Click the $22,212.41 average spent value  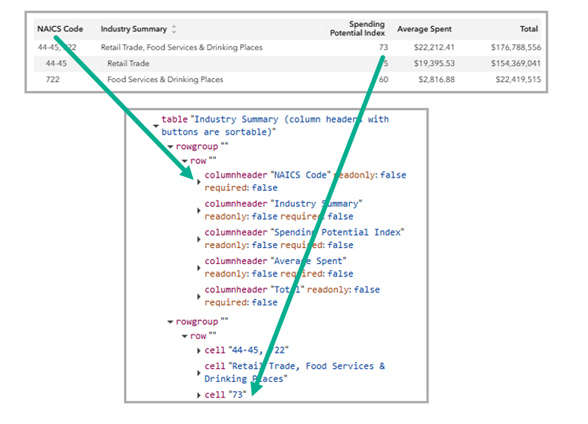click(x=434, y=47)
